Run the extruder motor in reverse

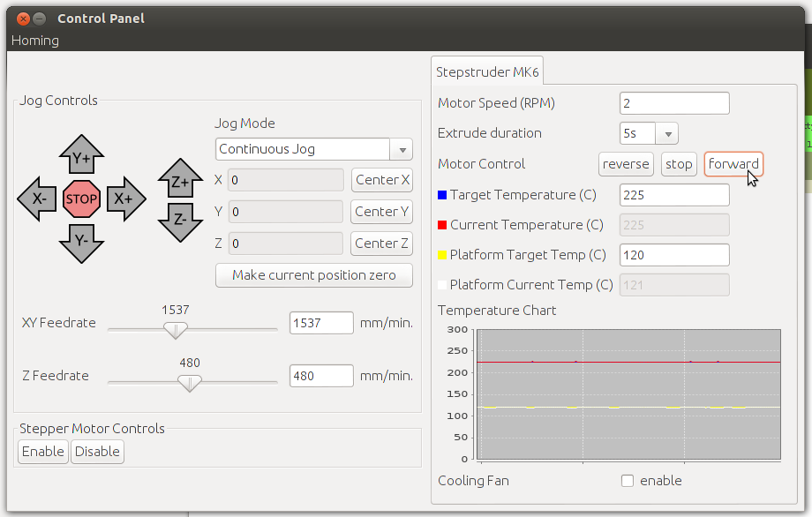(x=626, y=164)
